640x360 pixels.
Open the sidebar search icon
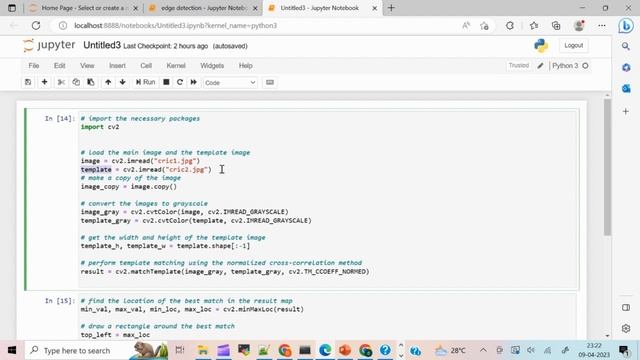pyautogui.click(x=626, y=47)
